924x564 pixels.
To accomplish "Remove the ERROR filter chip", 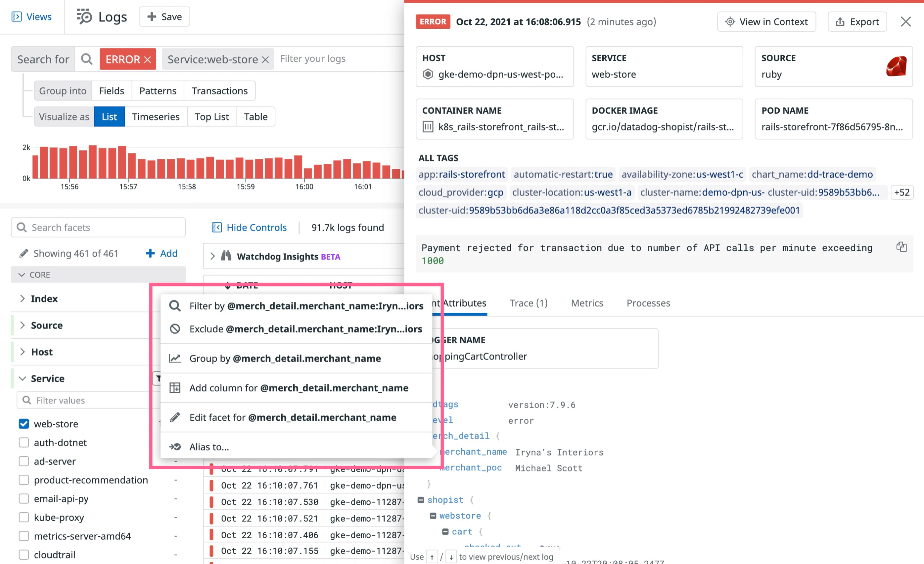I will click(x=148, y=60).
